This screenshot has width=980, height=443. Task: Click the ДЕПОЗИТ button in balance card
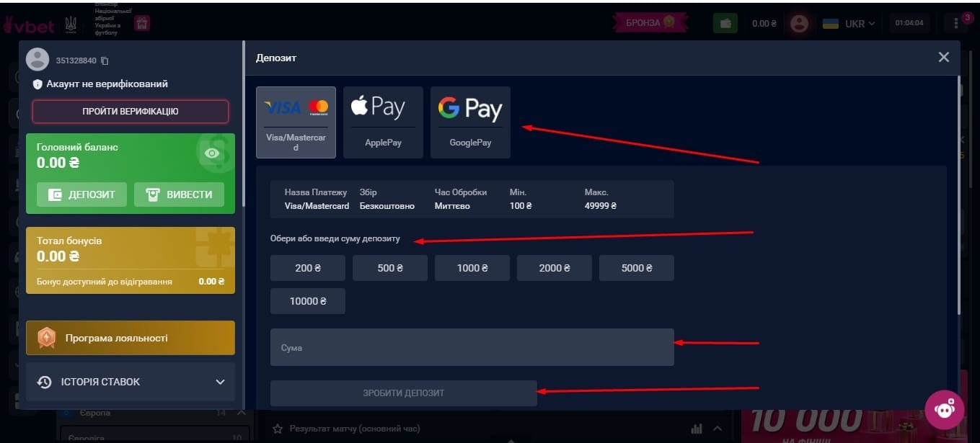[x=81, y=194]
